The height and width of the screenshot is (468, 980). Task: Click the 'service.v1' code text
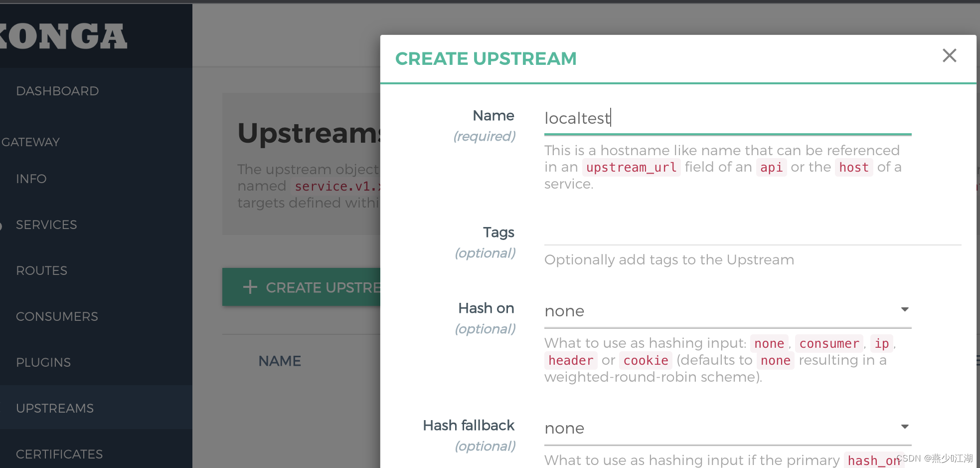point(336,186)
